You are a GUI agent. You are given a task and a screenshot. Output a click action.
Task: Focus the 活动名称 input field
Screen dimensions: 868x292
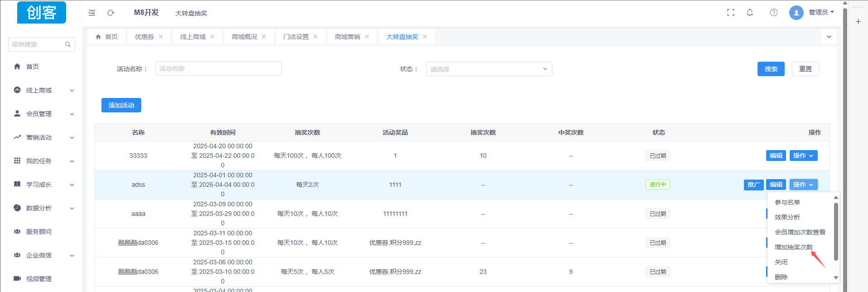click(x=219, y=68)
